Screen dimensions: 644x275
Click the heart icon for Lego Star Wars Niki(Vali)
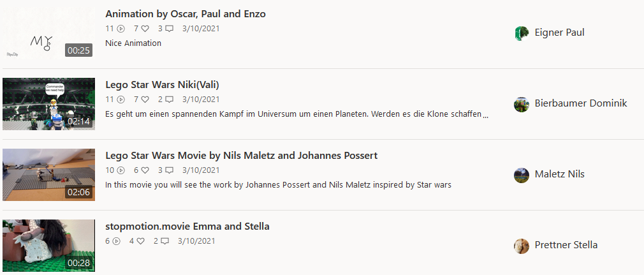[145, 100]
